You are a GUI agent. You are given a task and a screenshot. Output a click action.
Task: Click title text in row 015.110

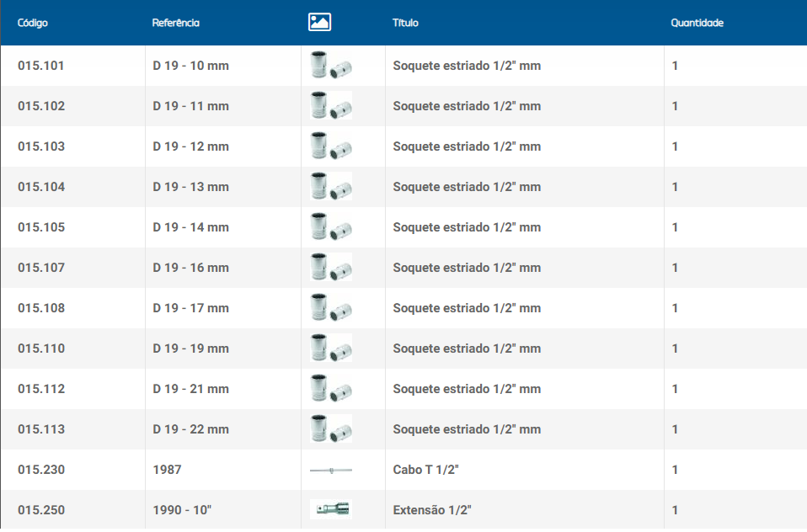pos(467,348)
